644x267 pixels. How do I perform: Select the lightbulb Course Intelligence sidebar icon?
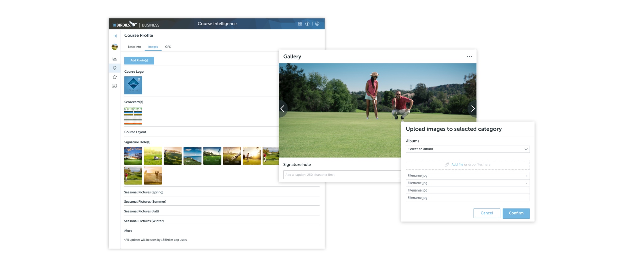tap(115, 68)
